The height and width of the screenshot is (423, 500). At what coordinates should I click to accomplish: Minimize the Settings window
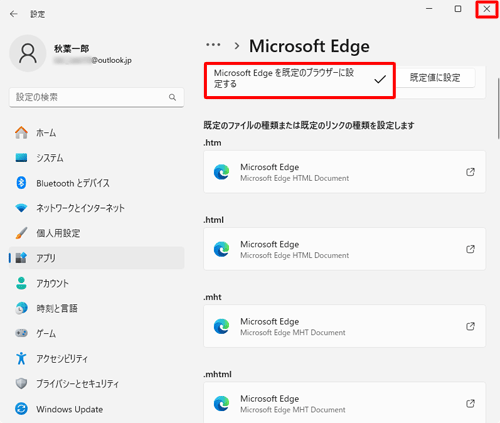click(x=429, y=9)
